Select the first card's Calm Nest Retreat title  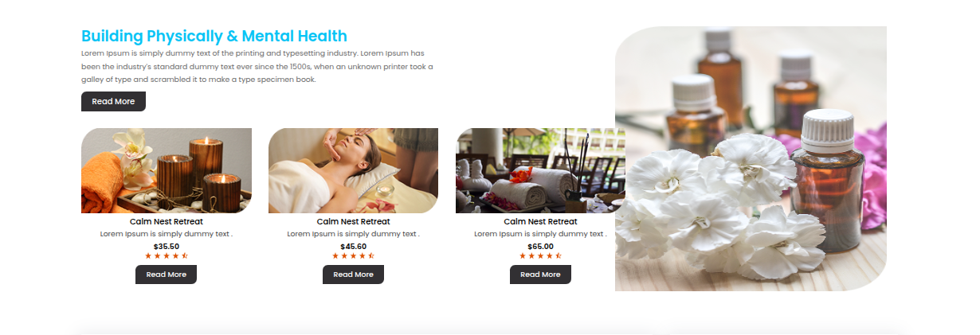(x=167, y=221)
